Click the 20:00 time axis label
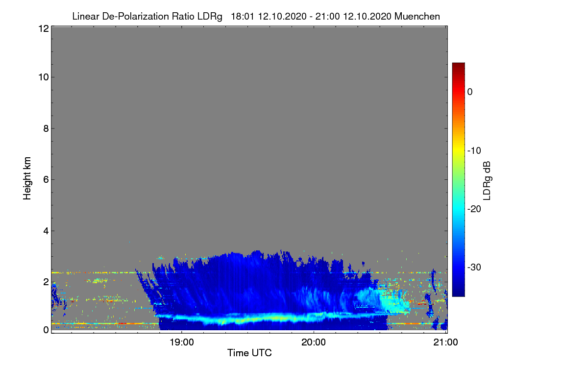 [x=314, y=343]
